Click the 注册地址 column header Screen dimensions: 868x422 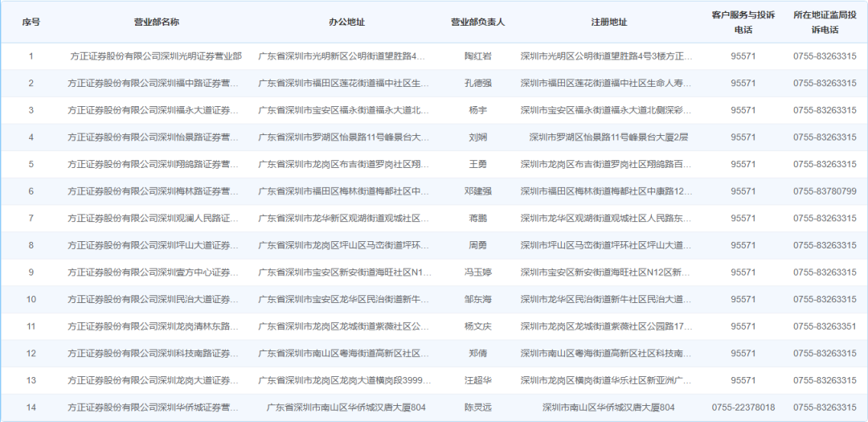(x=609, y=23)
